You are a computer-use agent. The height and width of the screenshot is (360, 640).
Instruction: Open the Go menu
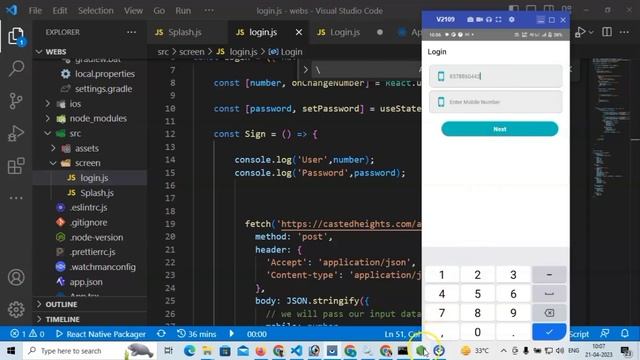coord(159,11)
